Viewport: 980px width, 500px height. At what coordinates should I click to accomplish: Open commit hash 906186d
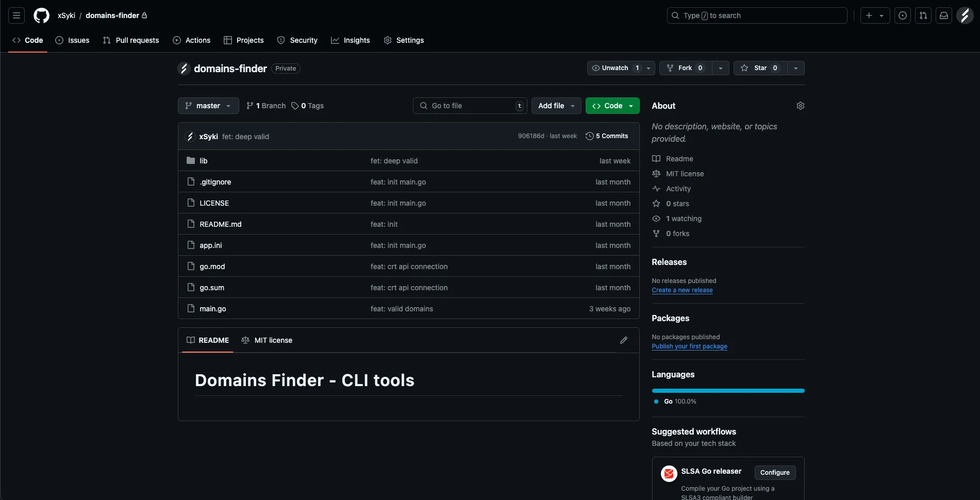[531, 136]
